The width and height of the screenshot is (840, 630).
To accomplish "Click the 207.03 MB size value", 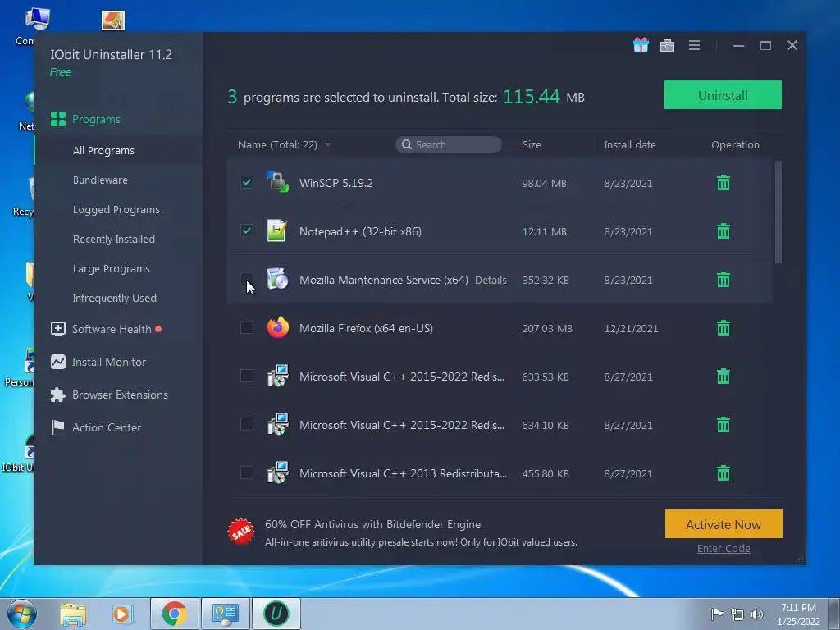I will coord(547,328).
